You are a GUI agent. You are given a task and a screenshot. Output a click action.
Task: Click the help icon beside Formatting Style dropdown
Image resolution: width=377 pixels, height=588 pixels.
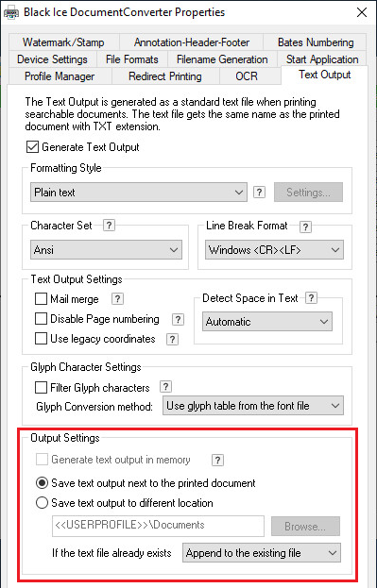(x=259, y=193)
